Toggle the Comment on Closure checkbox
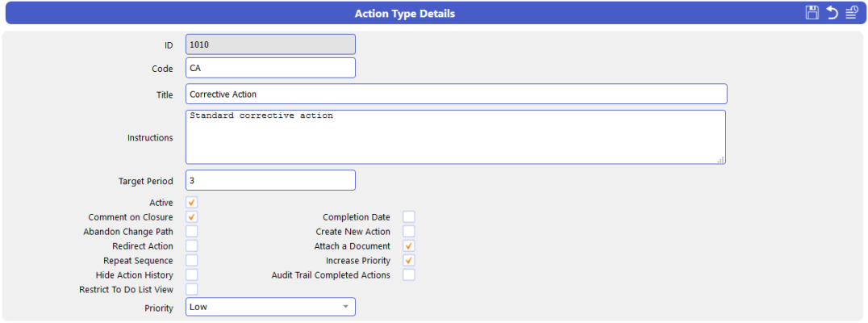Image resolution: width=868 pixels, height=323 pixels. click(191, 217)
